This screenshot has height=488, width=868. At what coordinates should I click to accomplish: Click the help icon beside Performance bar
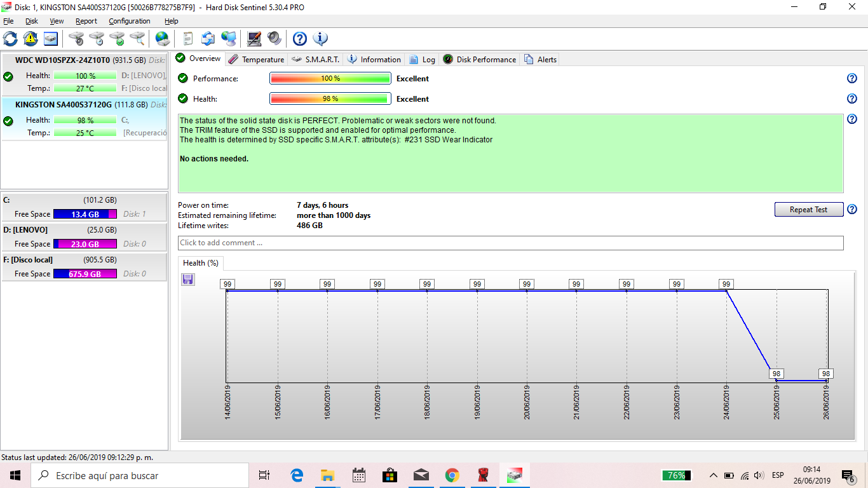(852, 78)
